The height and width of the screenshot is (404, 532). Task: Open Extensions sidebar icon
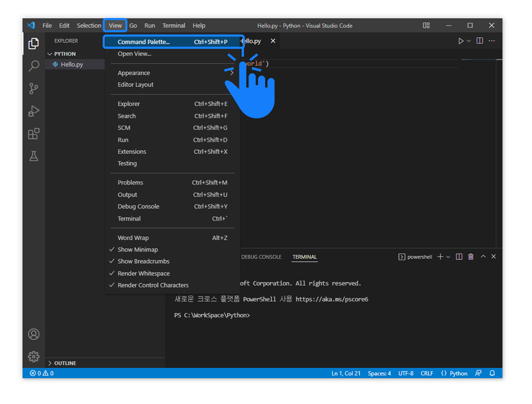(34, 134)
